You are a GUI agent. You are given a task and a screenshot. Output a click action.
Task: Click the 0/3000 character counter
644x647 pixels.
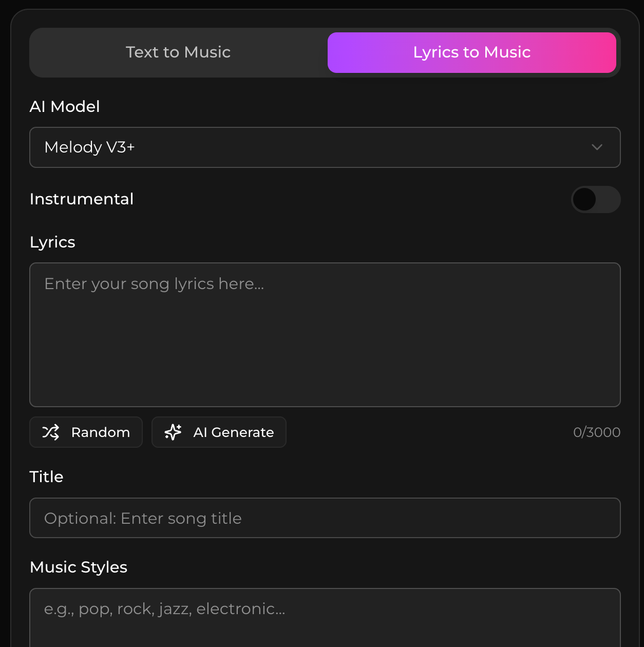597,432
